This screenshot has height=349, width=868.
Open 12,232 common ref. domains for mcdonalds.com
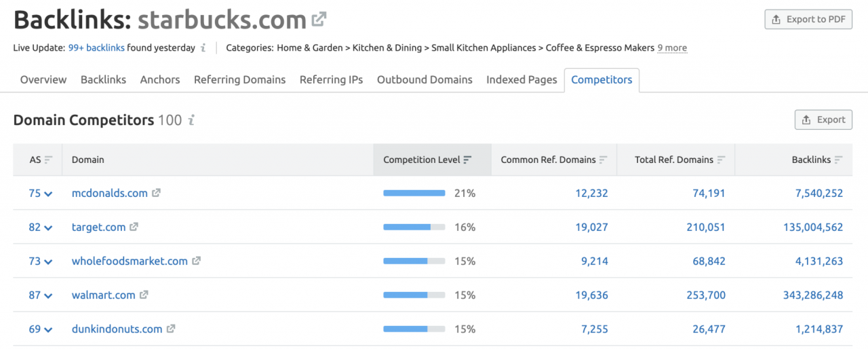point(591,193)
